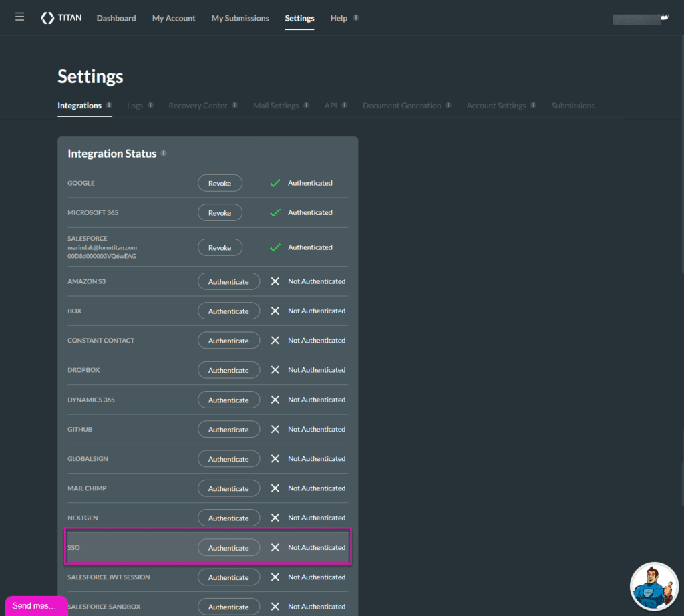Click the info icon next to Integration Status
Viewport: 684px width, 616px height.
click(x=164, y=154)
